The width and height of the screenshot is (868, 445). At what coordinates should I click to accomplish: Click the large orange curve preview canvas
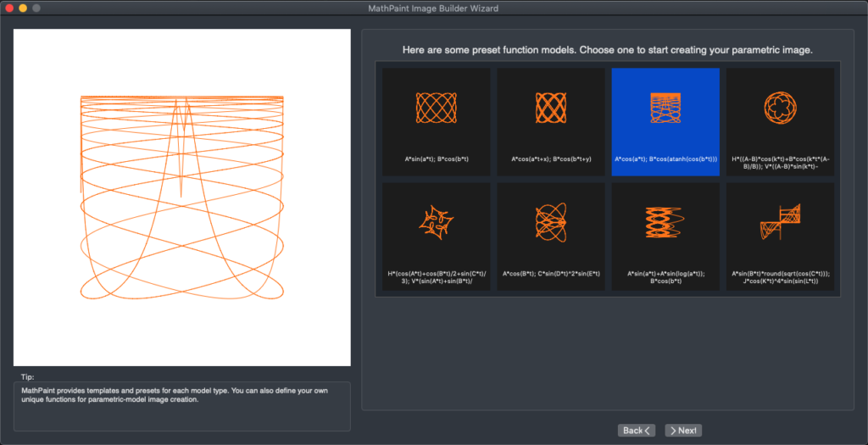(182, 197)
